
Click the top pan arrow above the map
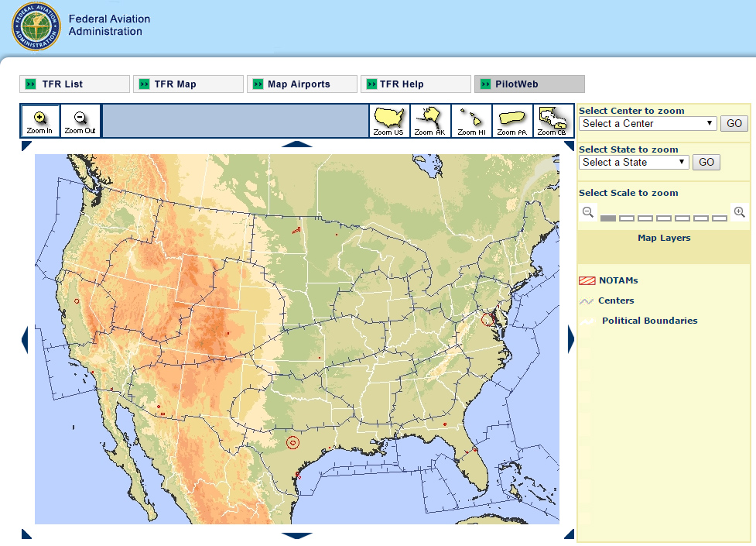click(x=298, y=143)
